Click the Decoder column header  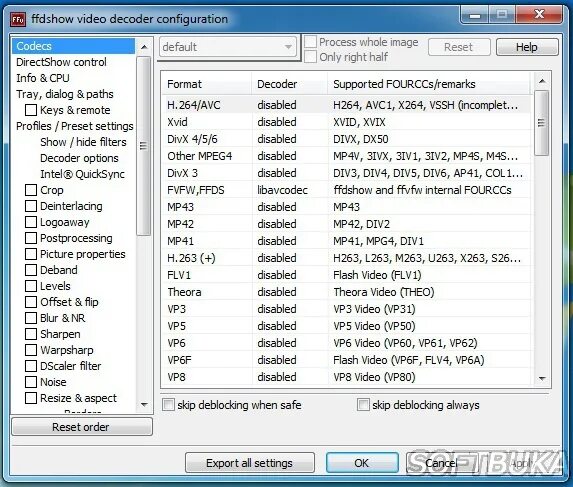click(289, 84)
